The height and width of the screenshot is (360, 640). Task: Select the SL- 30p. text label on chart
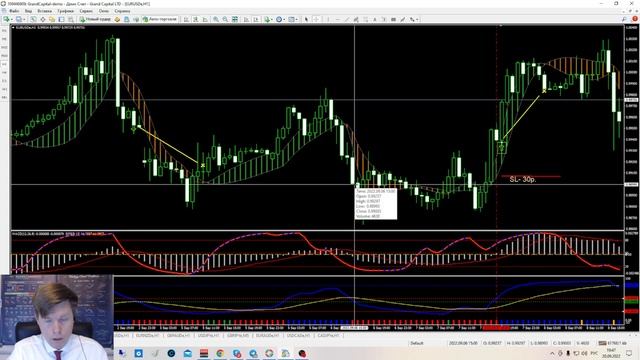pyautogui.click(x=522, y=180)
